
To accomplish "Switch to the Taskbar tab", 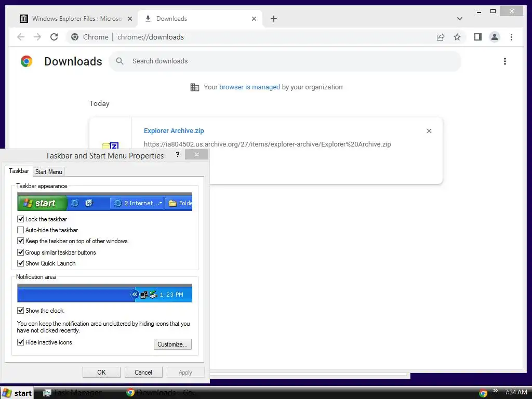I will (x=19, y=171).
